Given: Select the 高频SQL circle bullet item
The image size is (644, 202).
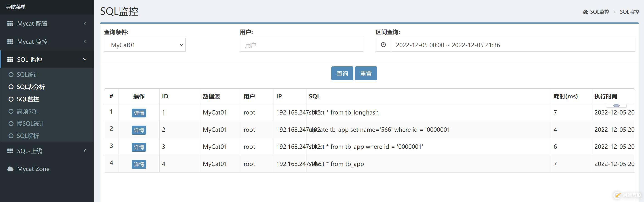Looking at the screenshot, I should point(11,111).
